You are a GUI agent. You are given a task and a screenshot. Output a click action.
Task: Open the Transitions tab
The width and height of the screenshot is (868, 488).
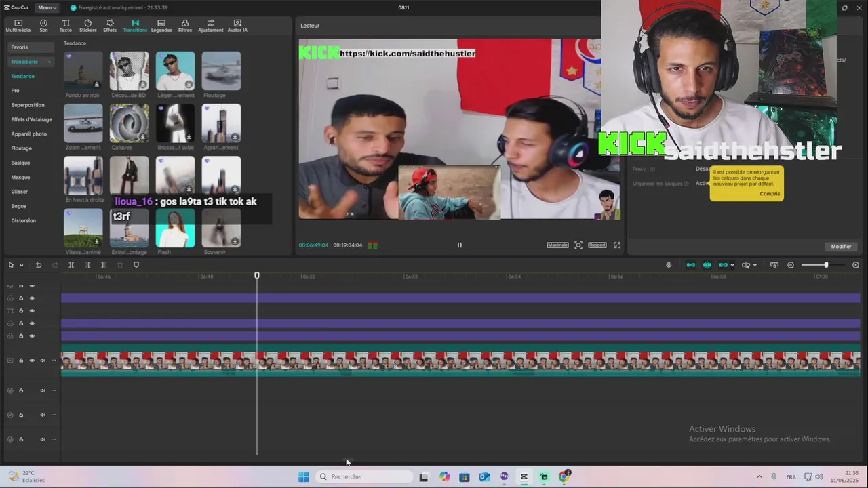tap(135, 26)
